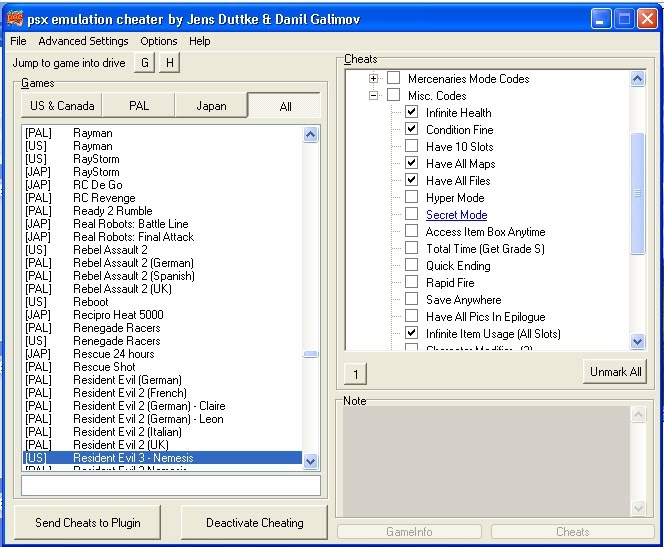Jump to game in drive G
The height and width of the screenshot is (547, 664).
tap(144, 63)
